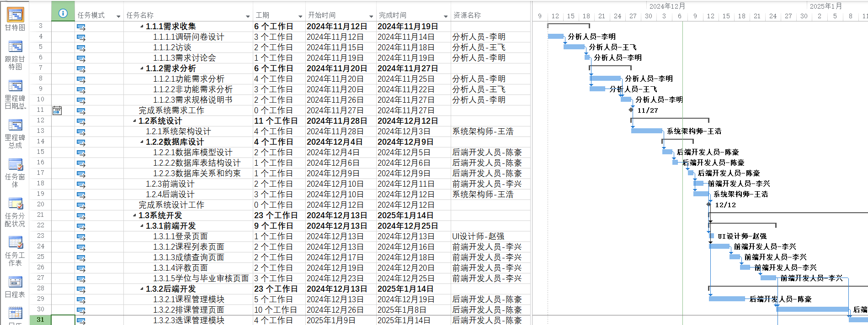The height and width of the screenshot is (325, 868).
Task: Click the task mode icon for 1.2系统设计
Action: click(81, 121)
